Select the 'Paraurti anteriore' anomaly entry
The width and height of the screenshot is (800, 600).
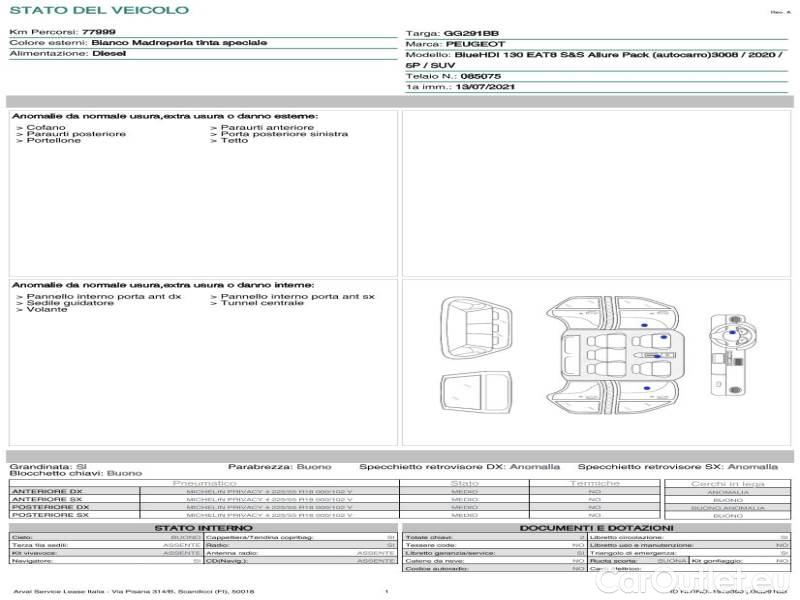[267, 127]
